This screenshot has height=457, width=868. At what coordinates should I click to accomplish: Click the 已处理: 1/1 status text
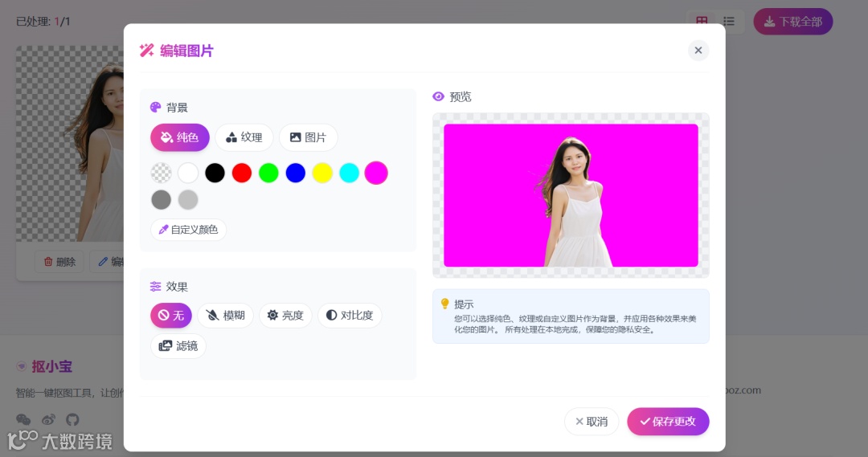[x=43, y=22]
